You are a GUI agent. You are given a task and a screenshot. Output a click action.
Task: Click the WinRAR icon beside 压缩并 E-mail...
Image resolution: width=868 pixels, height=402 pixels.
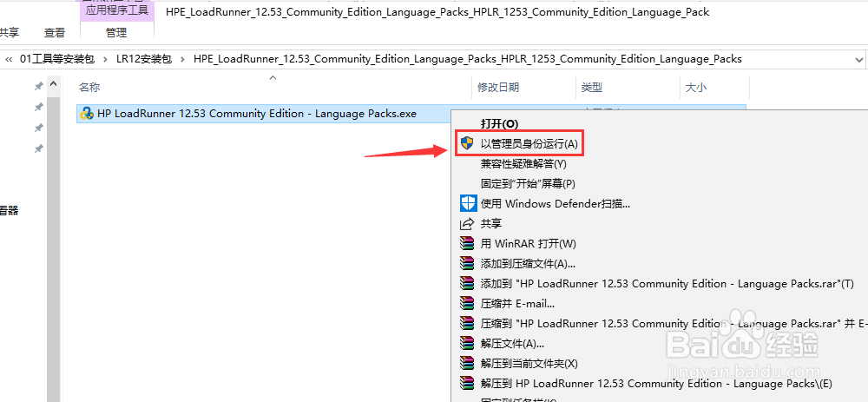click(x=468, y=303)
